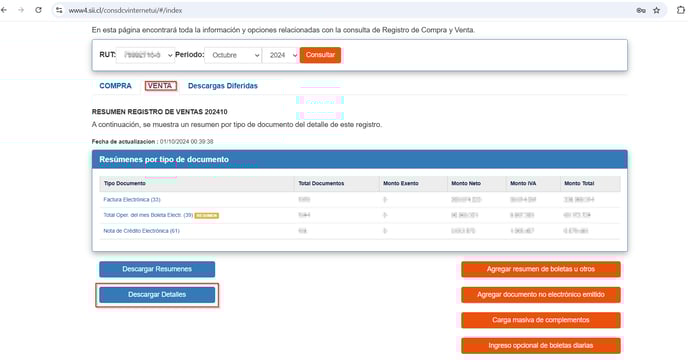Open browser extensions puzzle icon
688x362 pixels.
681,10
